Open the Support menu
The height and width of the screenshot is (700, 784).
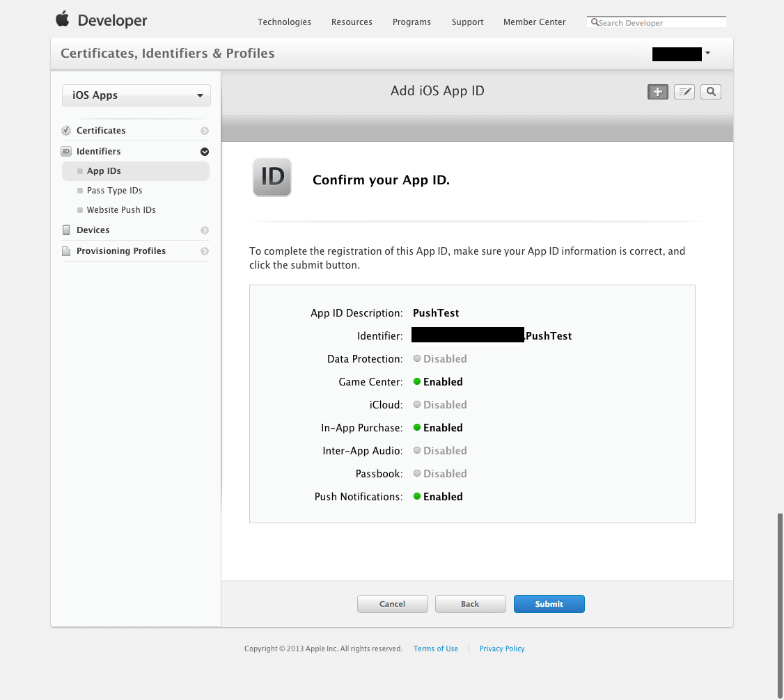(467, 22)
